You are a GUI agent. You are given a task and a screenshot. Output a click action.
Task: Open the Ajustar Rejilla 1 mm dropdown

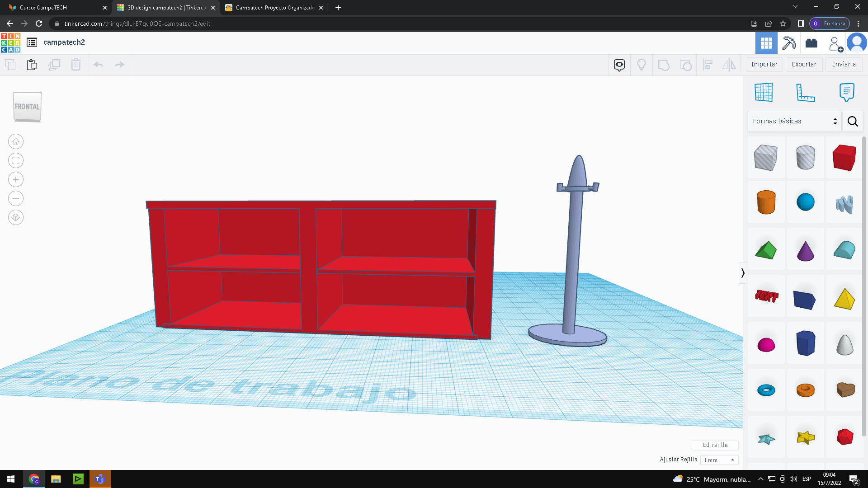[719, 460]
